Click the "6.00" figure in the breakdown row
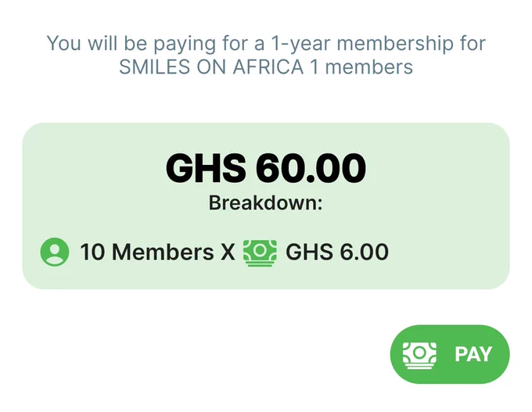The width and height of the screenshot is (532, 412). pyautogui.click(x=364, y=253)
